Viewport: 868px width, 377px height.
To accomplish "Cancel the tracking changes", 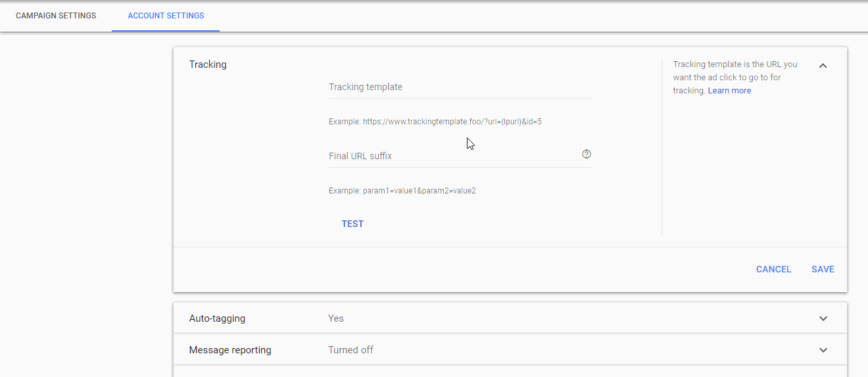I will tap(773, 269).
